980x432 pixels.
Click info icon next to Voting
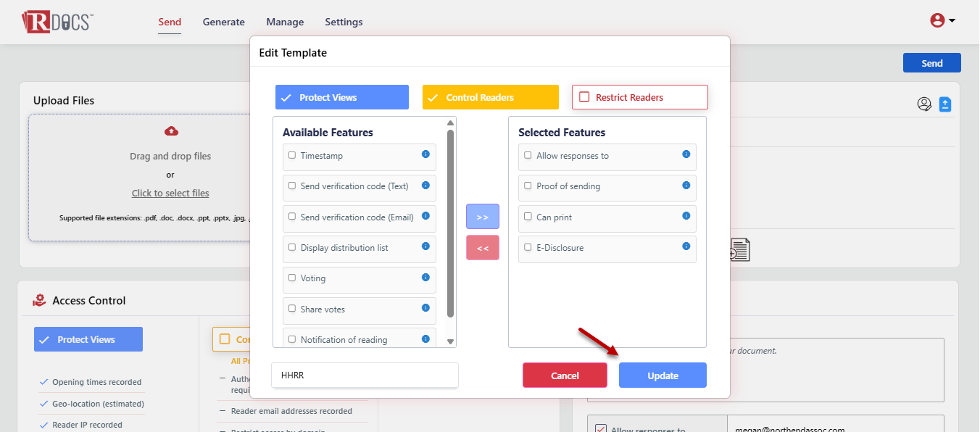pos(425,277)
